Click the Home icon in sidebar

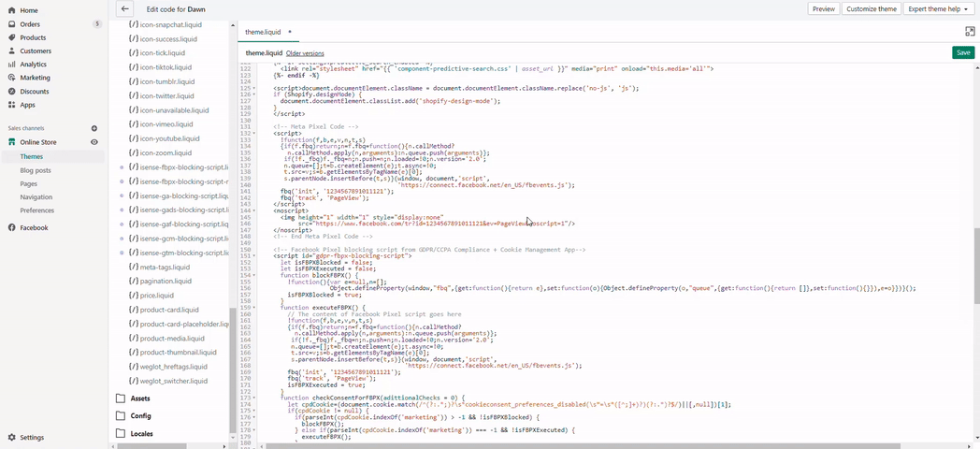[x=12, y=10]
